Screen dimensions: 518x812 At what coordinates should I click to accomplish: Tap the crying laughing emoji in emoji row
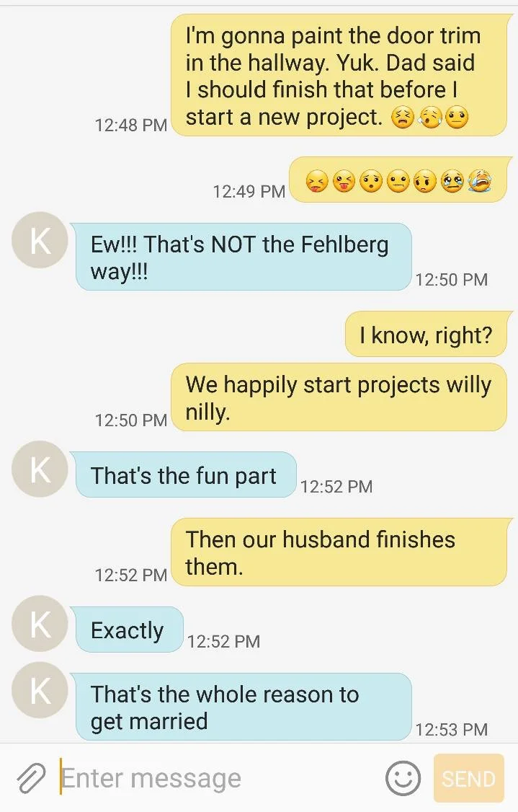(480, 181)
